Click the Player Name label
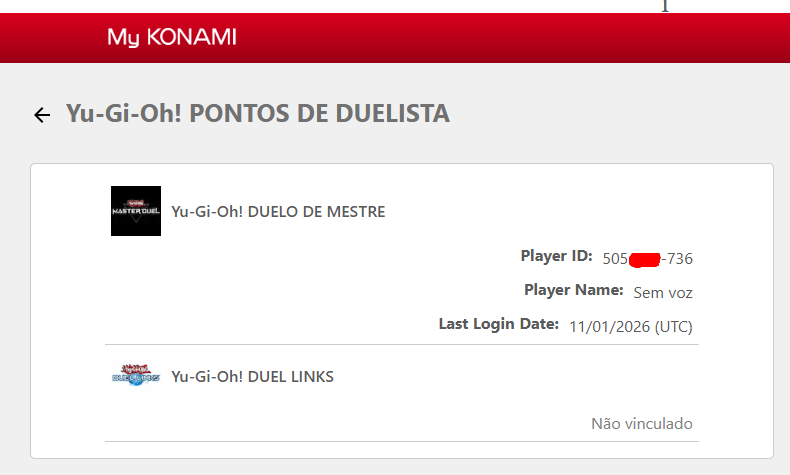Image resolution: width=790 pixels, height=475 pixels. 574,290
